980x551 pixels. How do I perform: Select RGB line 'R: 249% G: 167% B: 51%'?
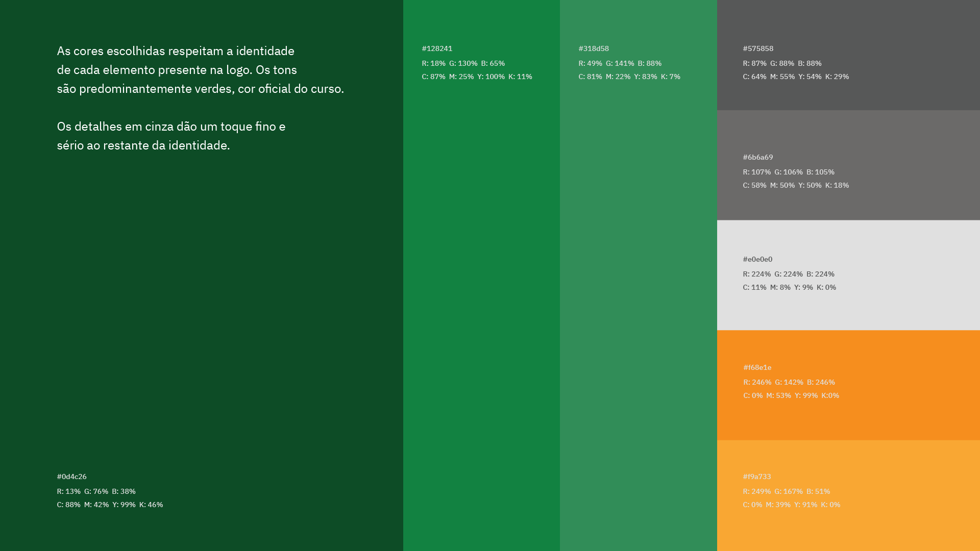[x=787, y=491]
